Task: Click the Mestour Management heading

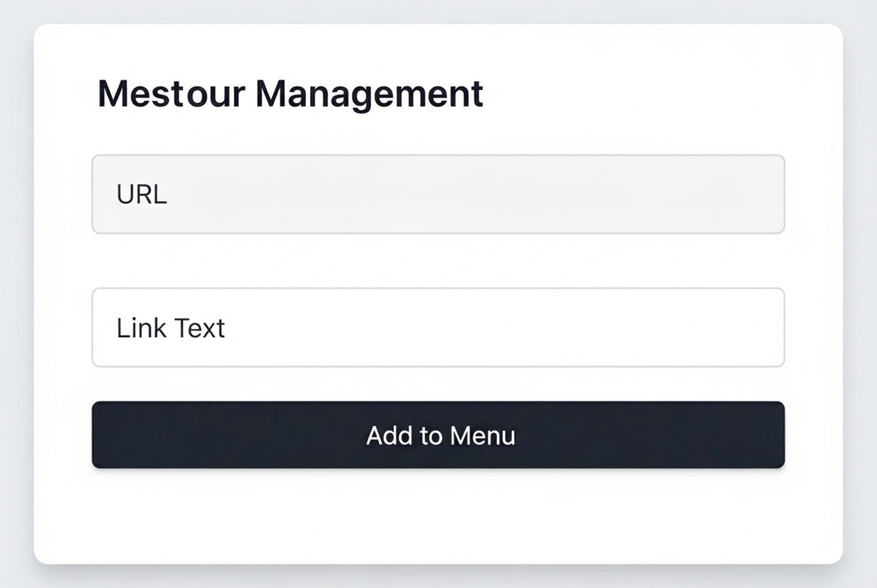Action: coord(291,94)
